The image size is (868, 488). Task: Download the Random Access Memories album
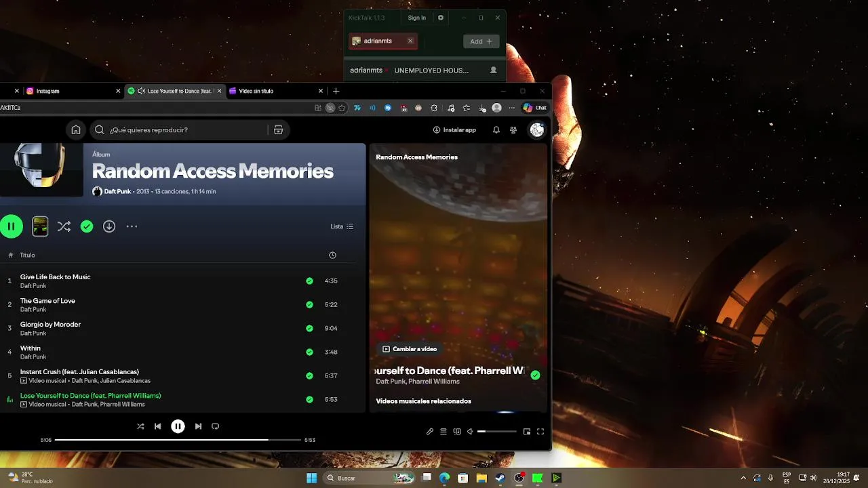click(109, 226)
